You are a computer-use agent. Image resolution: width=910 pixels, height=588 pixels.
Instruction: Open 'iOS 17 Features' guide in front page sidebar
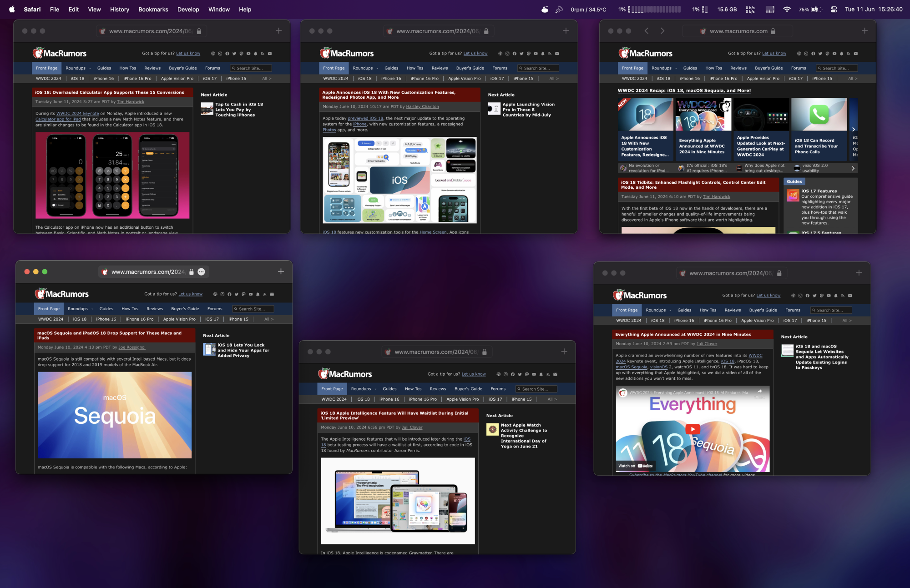click(x=819, y=191)
